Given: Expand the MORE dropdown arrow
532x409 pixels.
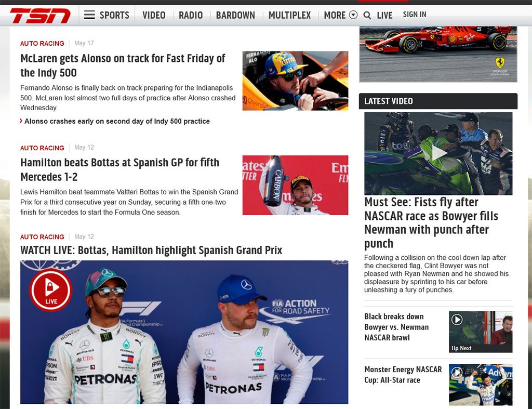Looking at the screenshot, I should (353, 15).
